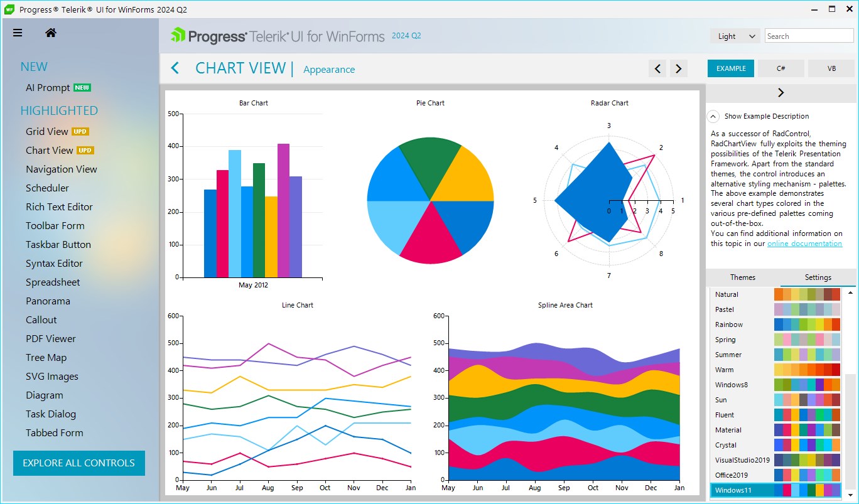Viewport: 859px width, 504px height.
Task: Open the VB code view
Action: (831, 68)
